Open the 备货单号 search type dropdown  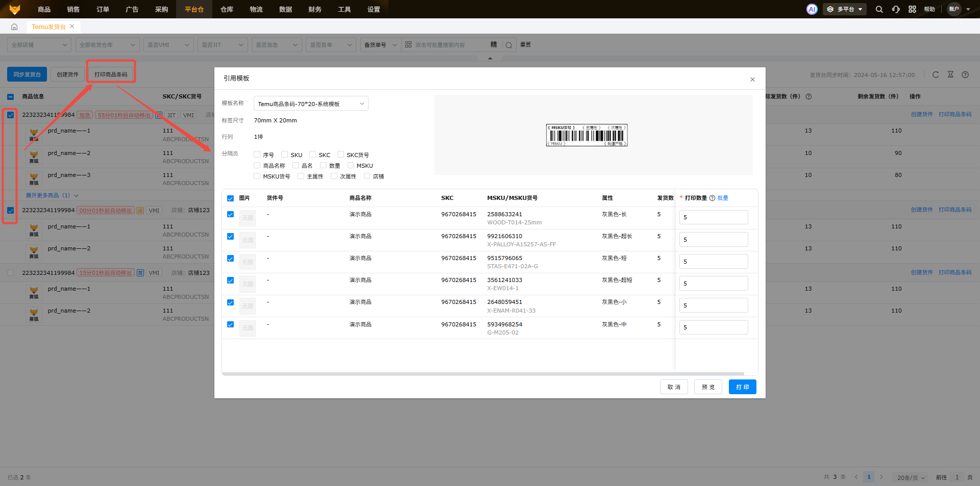click(380, 45)
